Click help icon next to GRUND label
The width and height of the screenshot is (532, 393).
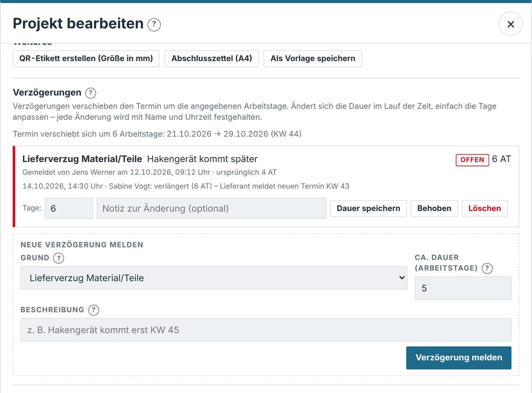coord(59,258)
